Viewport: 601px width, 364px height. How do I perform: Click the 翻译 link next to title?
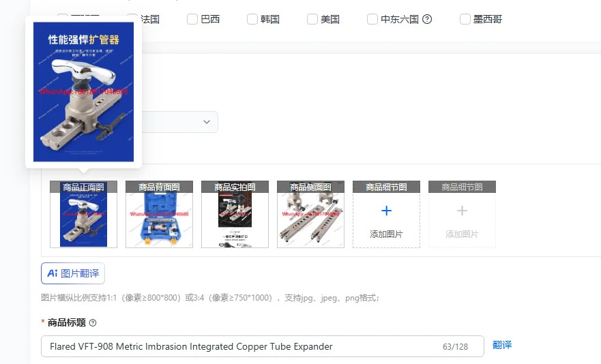click(x=502, y=345)
